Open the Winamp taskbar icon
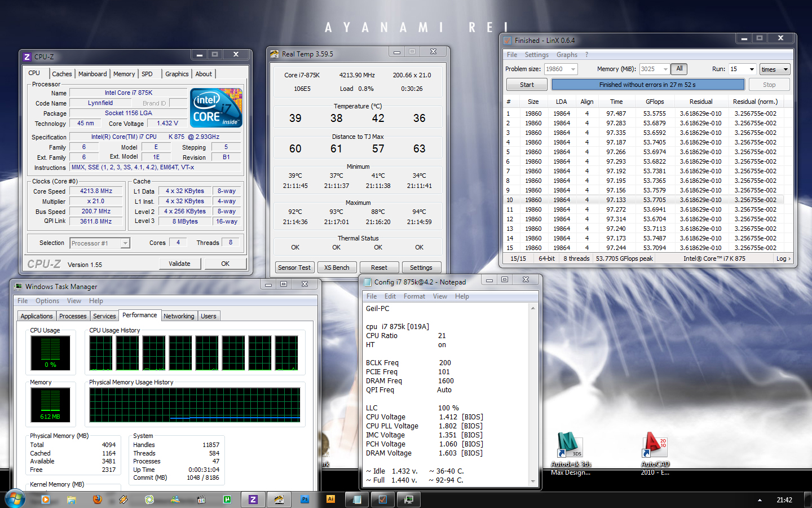 click(123, 500)
